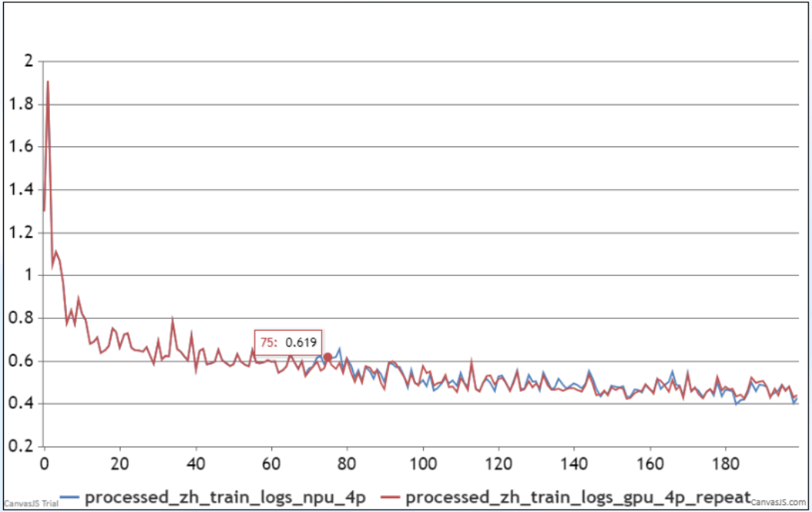Screen dimensions: 812x512
Task: Open the CanvasJS.com credit link
Action: coord(779,502)
